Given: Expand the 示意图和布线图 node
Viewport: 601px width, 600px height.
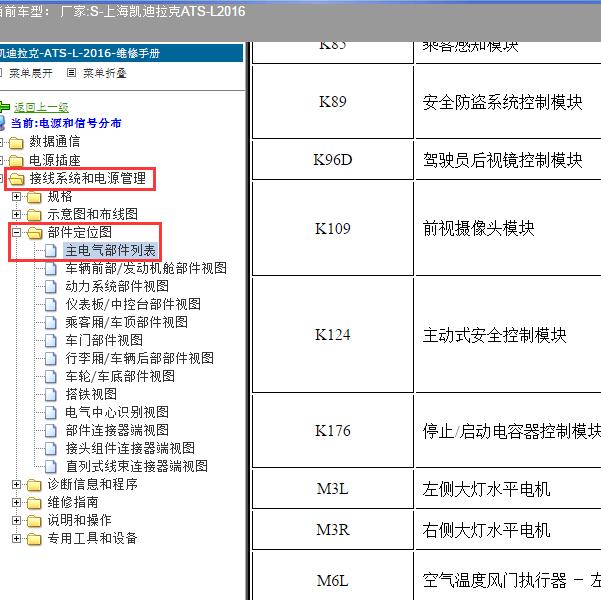Looking at the screenshot, I should (16, 214).
